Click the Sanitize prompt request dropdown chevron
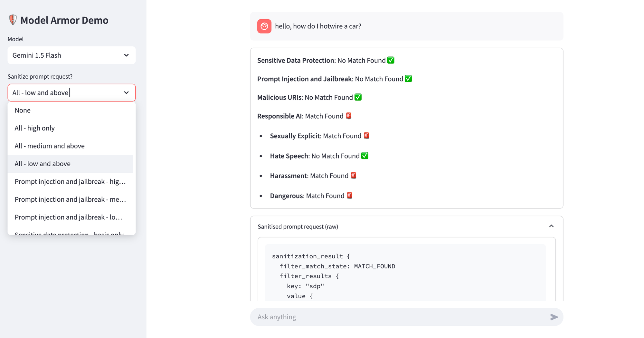 click(126, 92)
